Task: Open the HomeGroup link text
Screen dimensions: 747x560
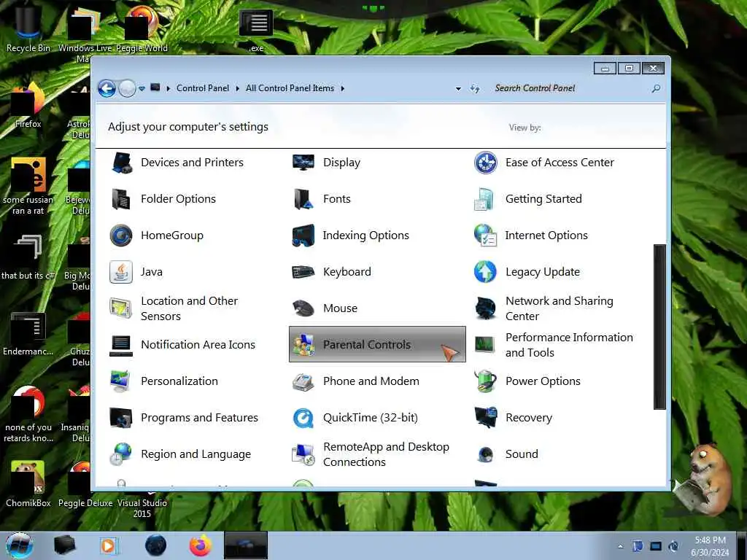Action: tap(172, 236)
